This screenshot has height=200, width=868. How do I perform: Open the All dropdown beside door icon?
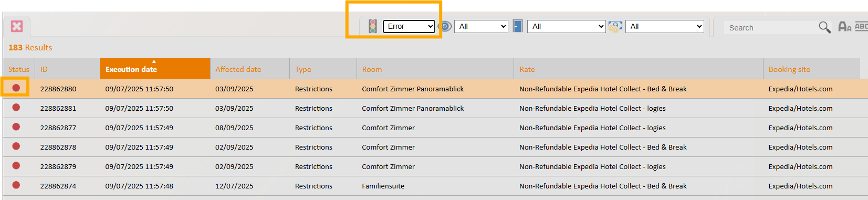click(566, 26)
